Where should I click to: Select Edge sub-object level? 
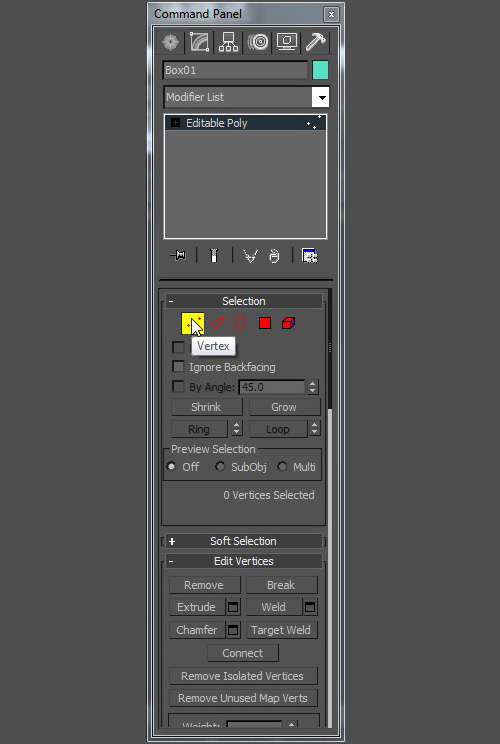click(x=217, y=324)
